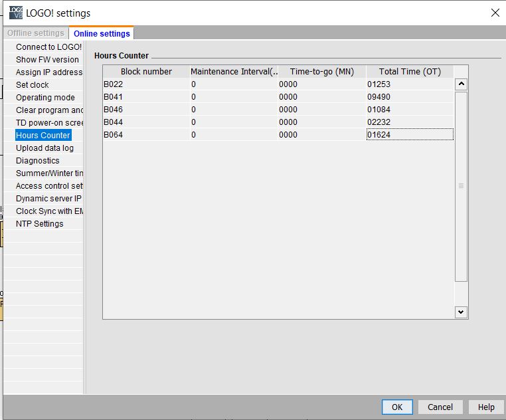
Task: Click the Total Time (OT) column header
Action: (x=410, y=71)
